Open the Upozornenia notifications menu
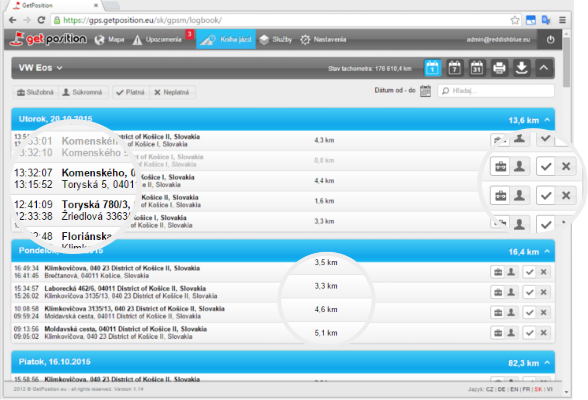 158,39
